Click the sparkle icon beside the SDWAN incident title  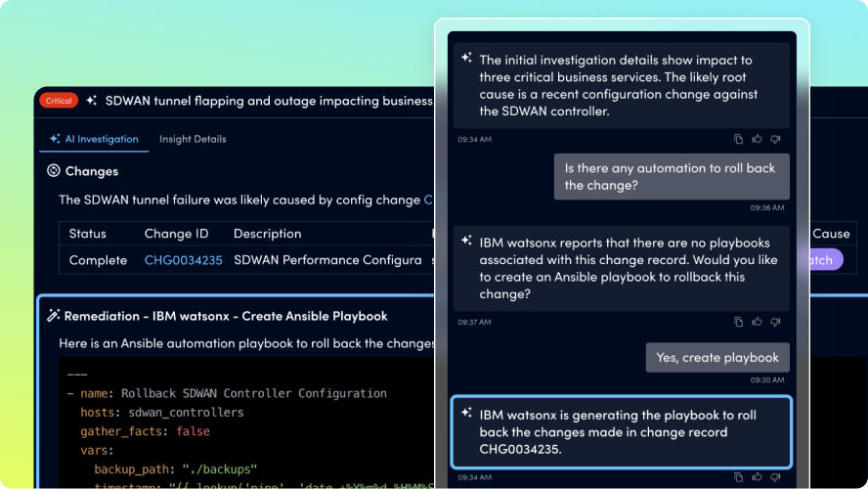[x=91, y=100]
